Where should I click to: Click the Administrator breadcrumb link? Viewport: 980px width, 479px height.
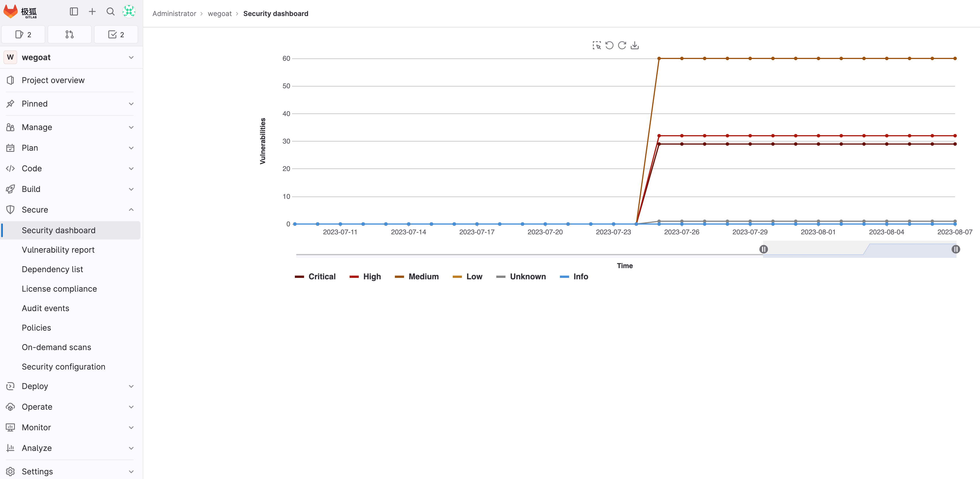coord(174,14)
